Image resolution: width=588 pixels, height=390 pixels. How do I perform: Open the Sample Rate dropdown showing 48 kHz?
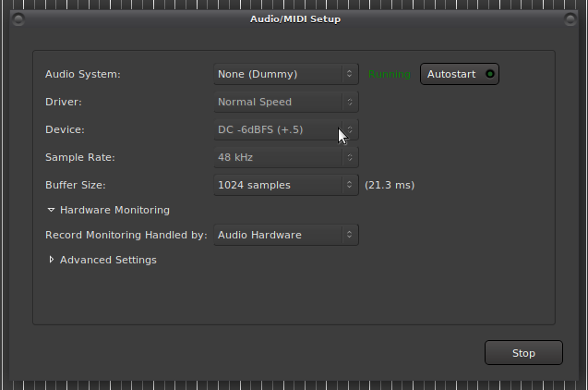coord(286,157)
